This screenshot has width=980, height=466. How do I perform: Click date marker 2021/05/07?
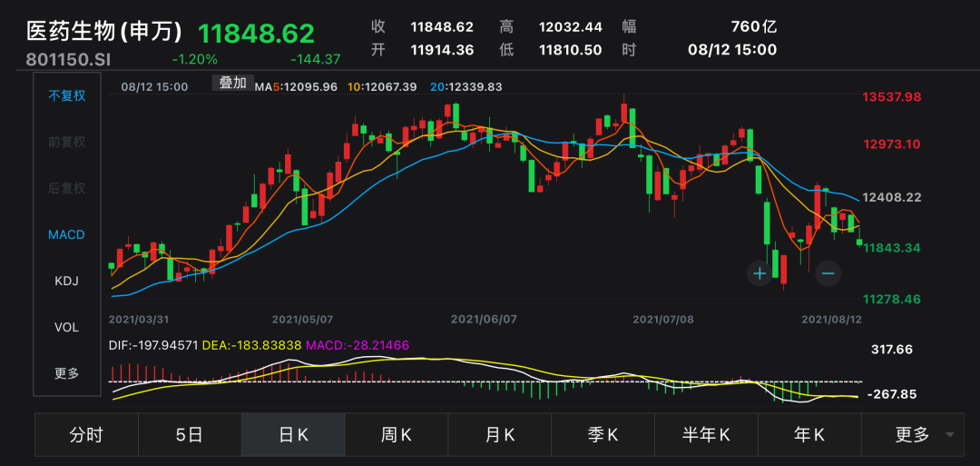(x=302, y=319)
